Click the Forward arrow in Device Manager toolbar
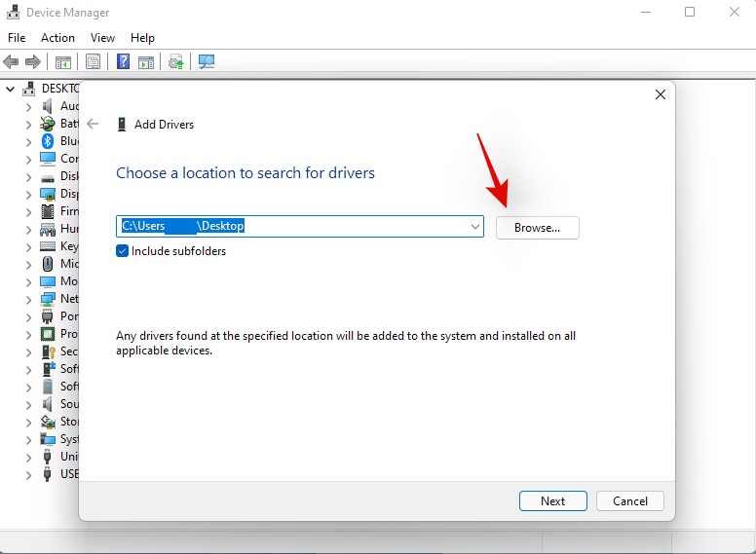 click(33, 61)
